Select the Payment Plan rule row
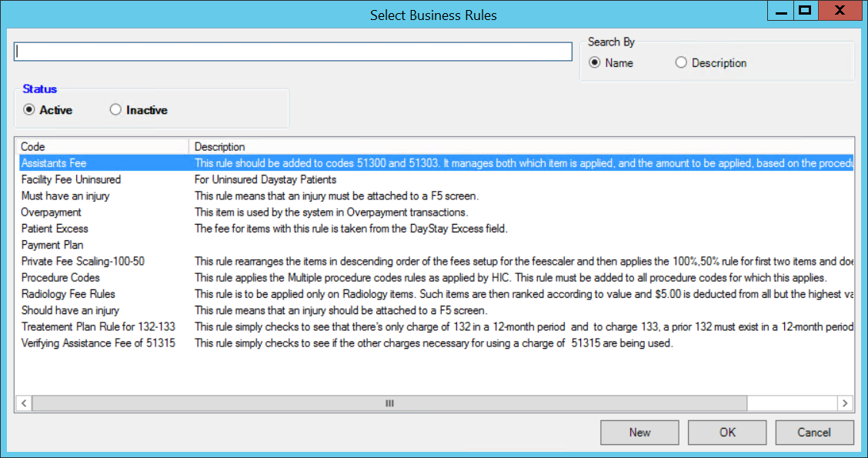Screen dimensions: 868x458 pyautogui.click(x=436, y=245)
